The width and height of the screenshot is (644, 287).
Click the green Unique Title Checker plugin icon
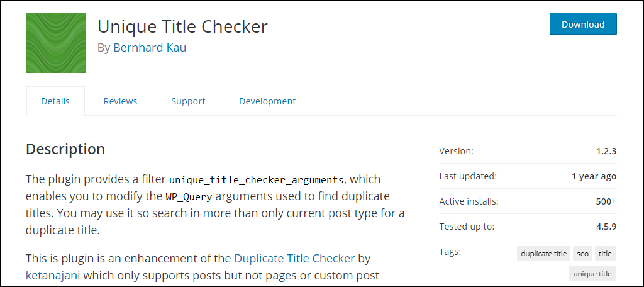(55, 43)
